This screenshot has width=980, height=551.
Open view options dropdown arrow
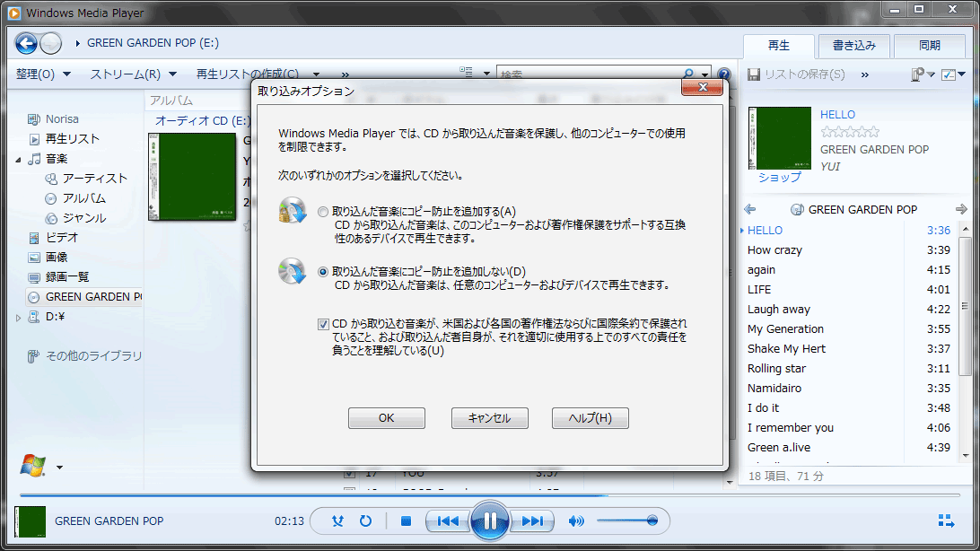[x=487, y=74]
